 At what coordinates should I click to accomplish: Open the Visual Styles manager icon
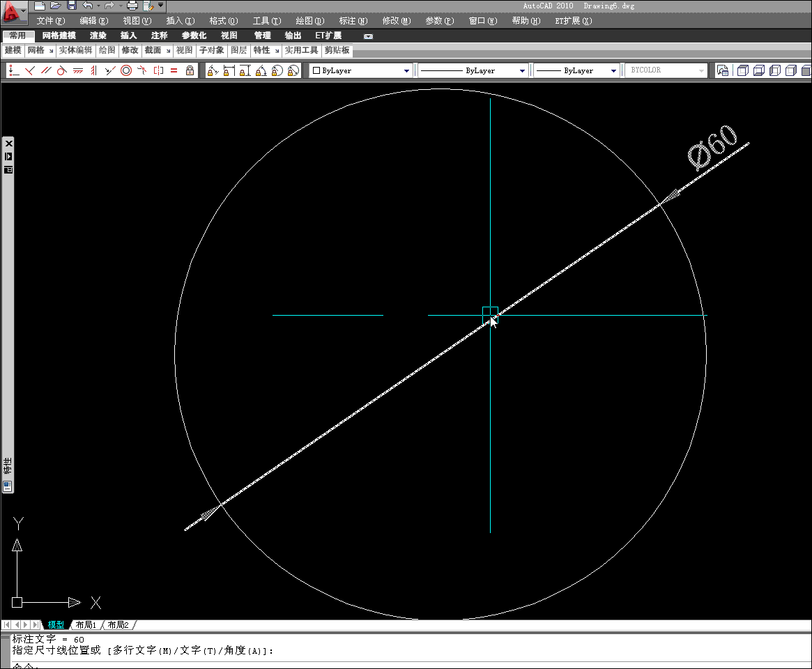point(722,70)
